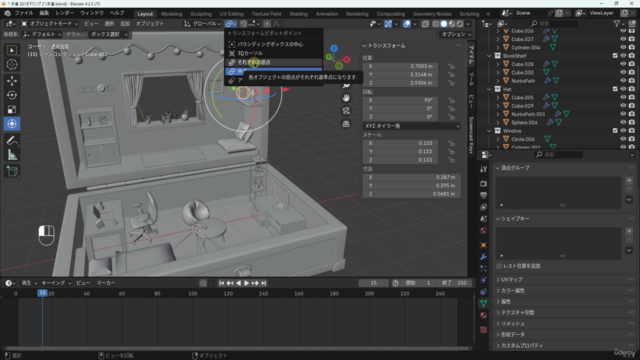Select the Cursor tool in the viewport toolbar
The width and height of the screenshot is (640, 360).
coord(12,64)
